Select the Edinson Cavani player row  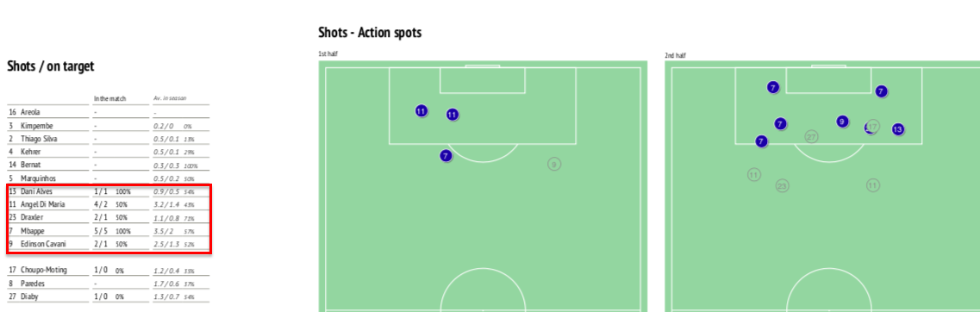[108, 245]
